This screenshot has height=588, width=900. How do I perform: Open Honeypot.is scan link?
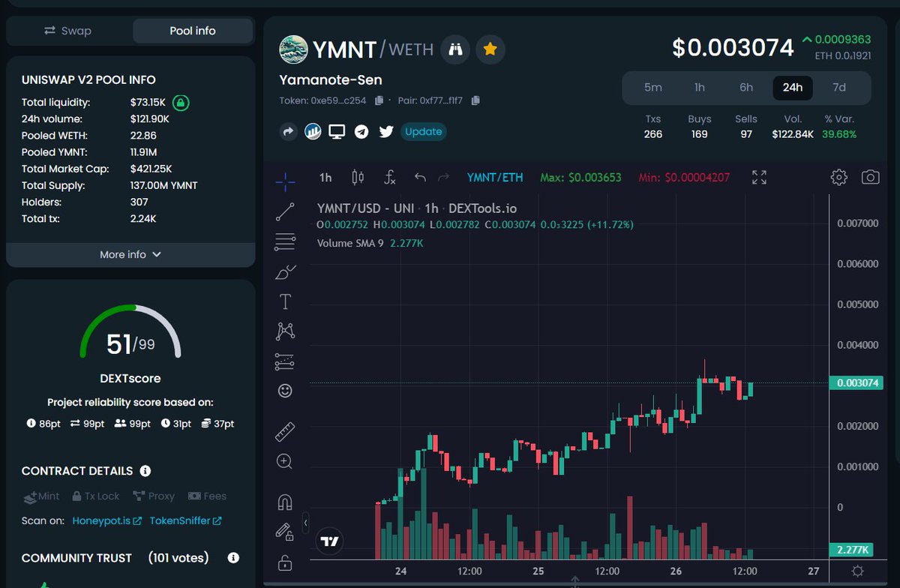(x=106, y=520)
